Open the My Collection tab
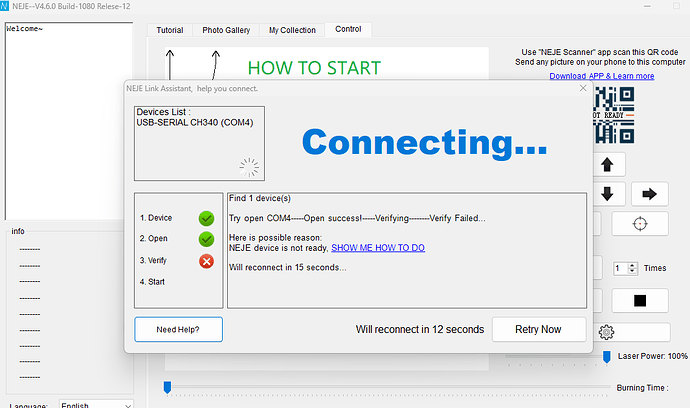Screen dimensions: 690x408 tap(292, 30)
